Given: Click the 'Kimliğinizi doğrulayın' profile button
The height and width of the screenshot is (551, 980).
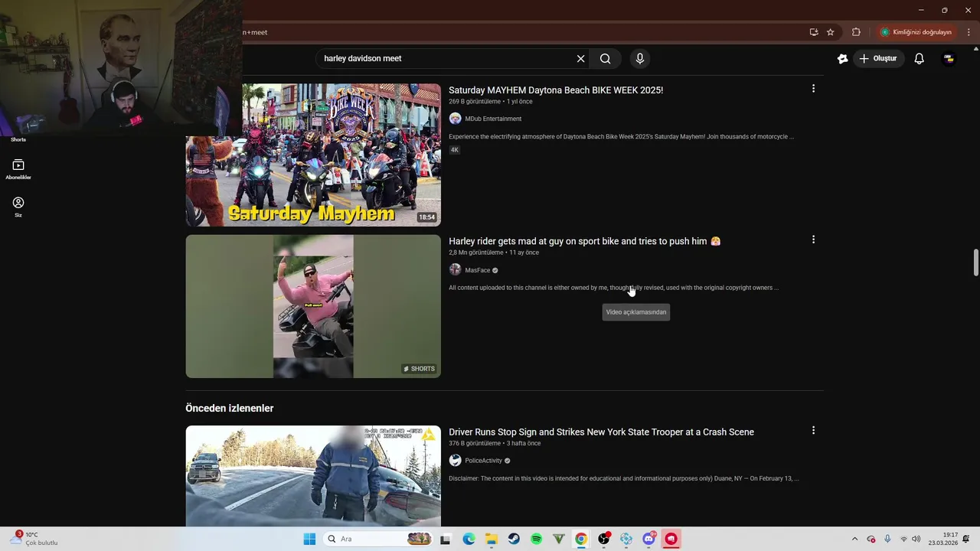Looking at the screenshot, I should (x=916, y=32).
